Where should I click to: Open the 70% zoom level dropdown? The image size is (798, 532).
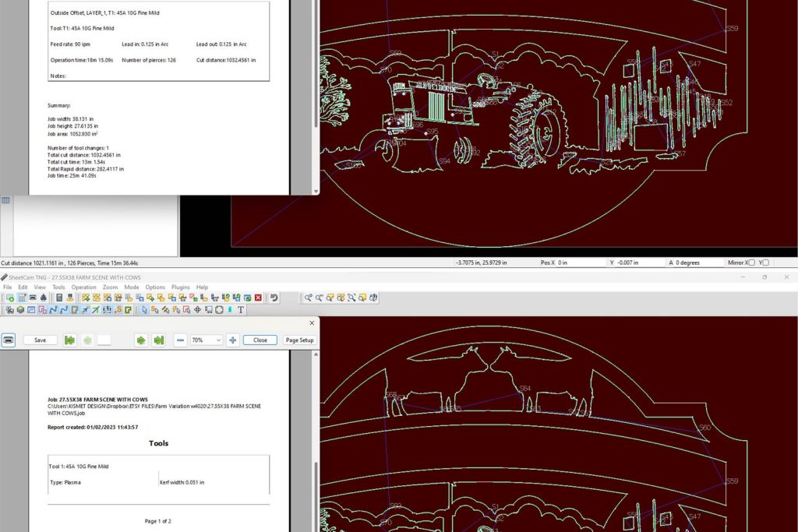[207, 340]
